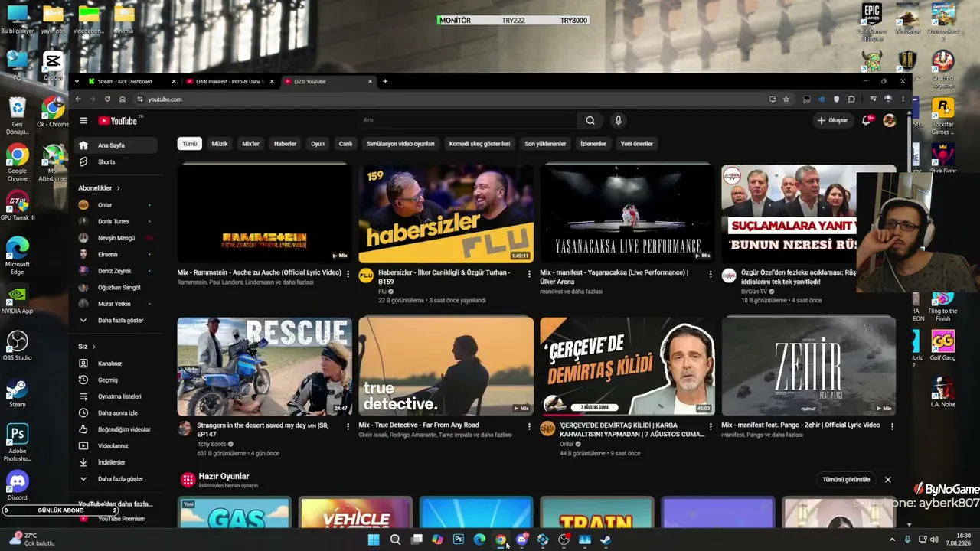Open Chrome's media control icon

point(873,99)
